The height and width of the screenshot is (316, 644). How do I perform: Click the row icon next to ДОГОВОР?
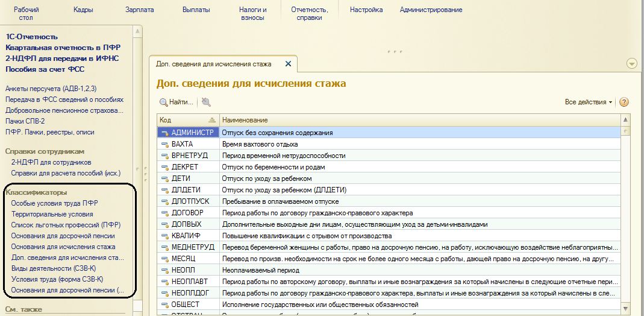point(166,213)
